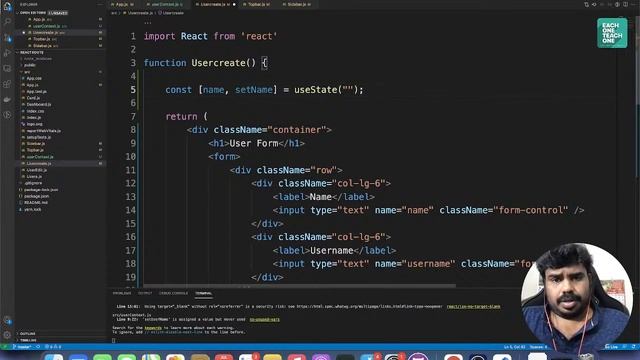This screenshot has height=360, width=640.
Task: Open Manage gear icon in activity bar
Action: [7, 335]
